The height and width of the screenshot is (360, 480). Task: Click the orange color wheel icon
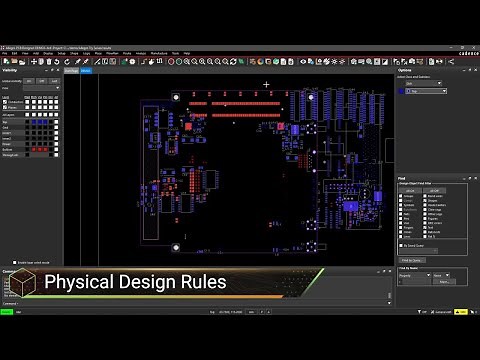tap(260, 62)
